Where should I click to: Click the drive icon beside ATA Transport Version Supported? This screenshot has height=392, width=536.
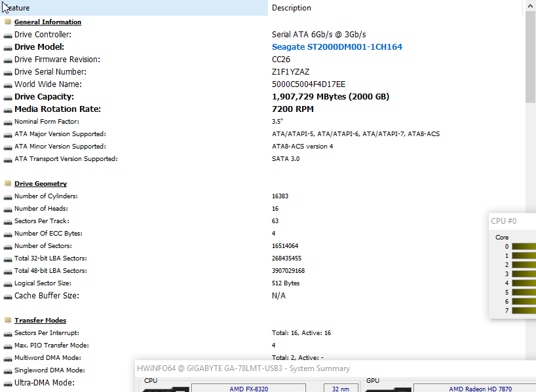7,160
